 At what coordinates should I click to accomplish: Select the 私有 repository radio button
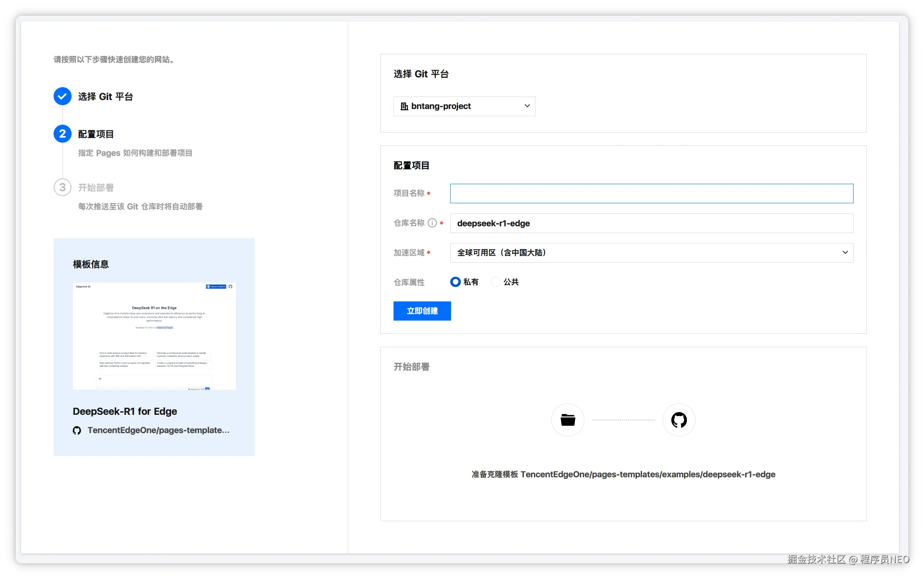pyautogui.click(x=455, y=282)
